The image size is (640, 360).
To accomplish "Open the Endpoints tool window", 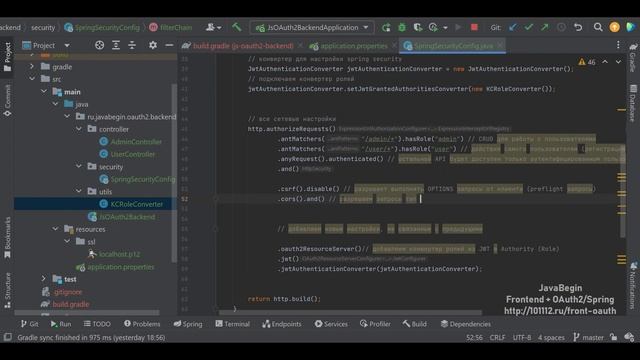I will 282,324.
